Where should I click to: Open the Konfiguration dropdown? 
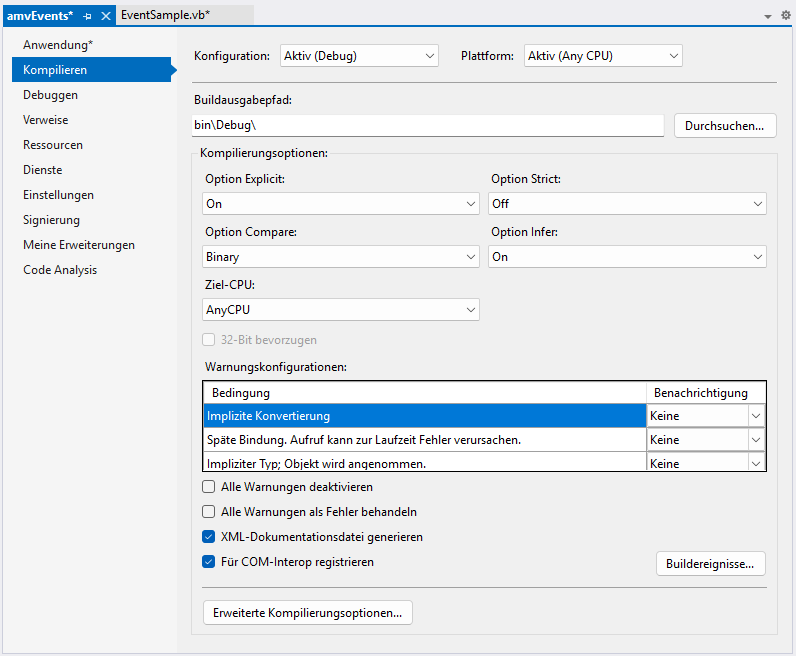point(359,56)
